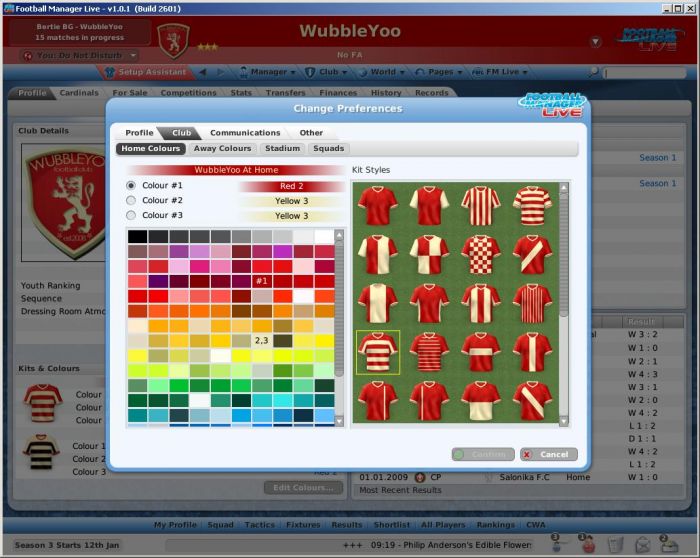
Task: Select the Colour #1 radio button
Action: pyautogui.click(x=131, y=185)
